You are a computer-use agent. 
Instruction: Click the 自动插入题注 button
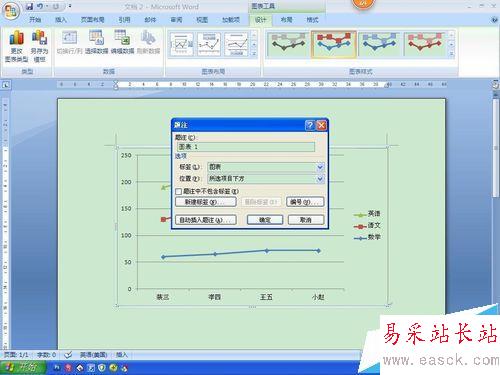tap(206, 220)
